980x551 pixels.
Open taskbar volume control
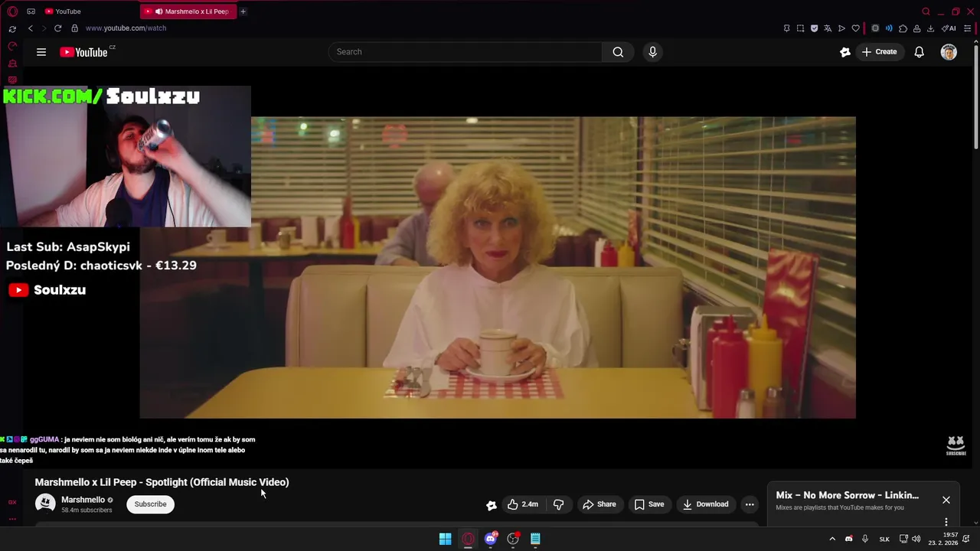click(x=916, y=539)
